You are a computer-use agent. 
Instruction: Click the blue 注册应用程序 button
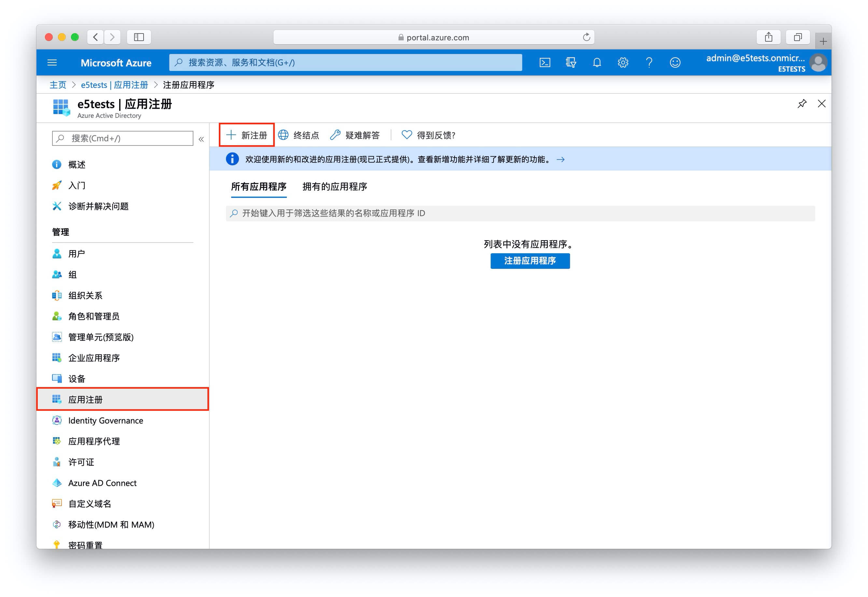click(530, 261)
